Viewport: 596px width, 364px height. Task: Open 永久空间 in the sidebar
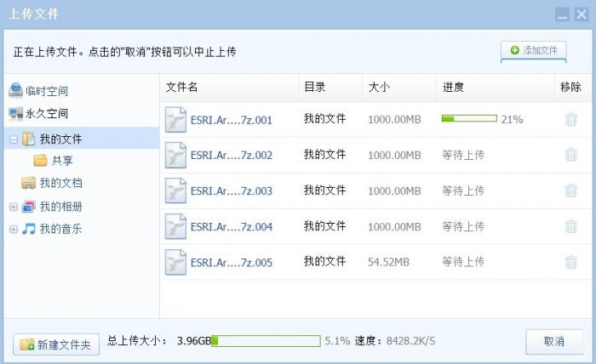point(46,113)
